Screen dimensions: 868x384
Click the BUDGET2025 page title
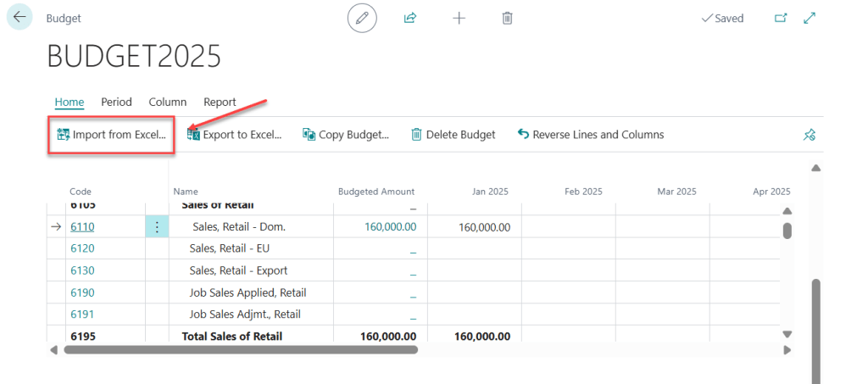(134, 57)
